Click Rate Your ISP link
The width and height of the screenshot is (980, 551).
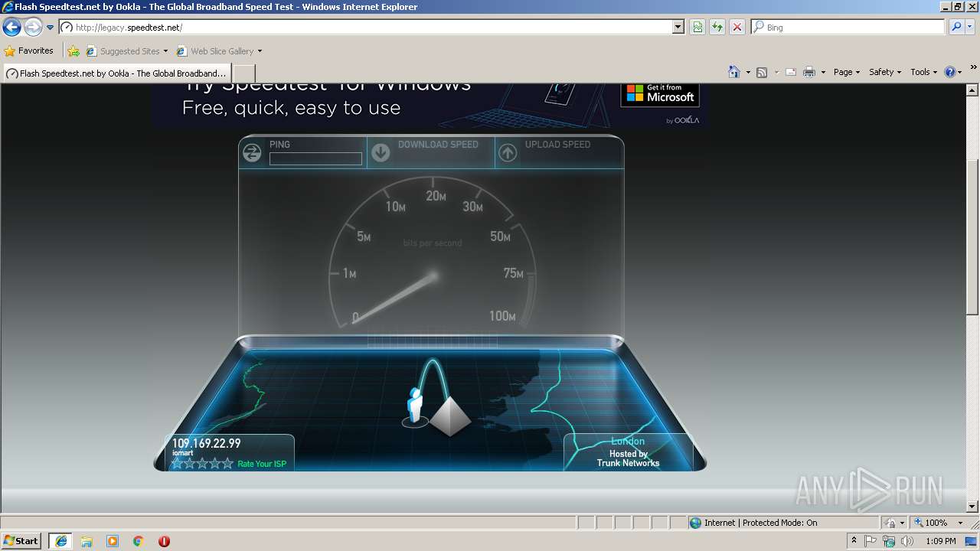262,464
